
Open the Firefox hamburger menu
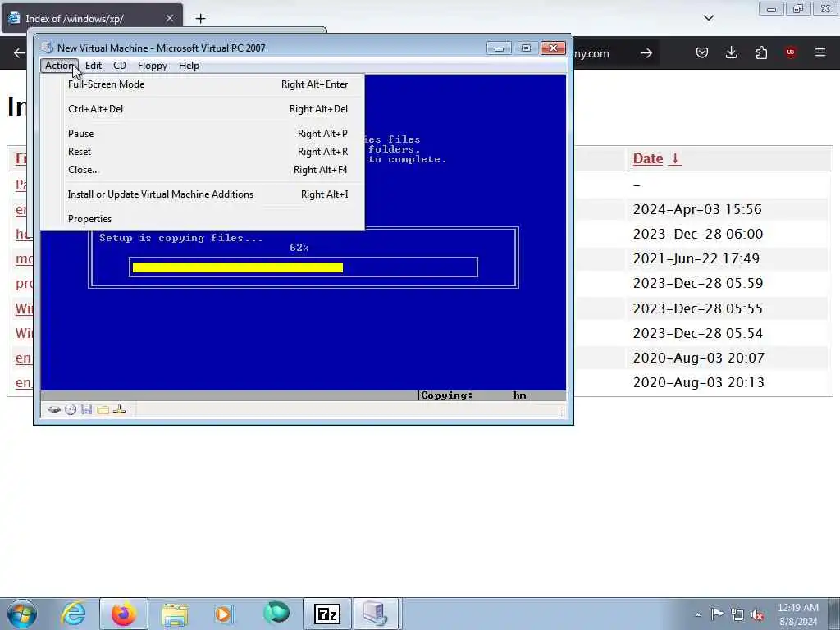click(820, 52)
